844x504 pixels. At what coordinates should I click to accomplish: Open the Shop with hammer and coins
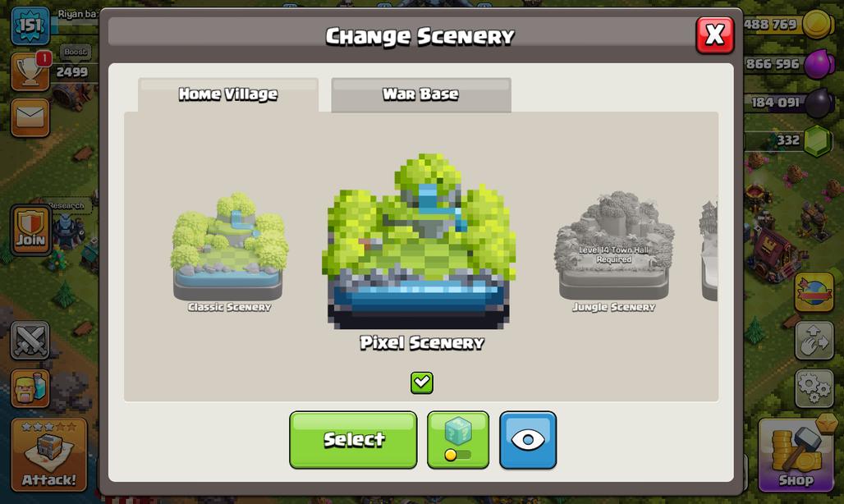[x=796, y=455]
